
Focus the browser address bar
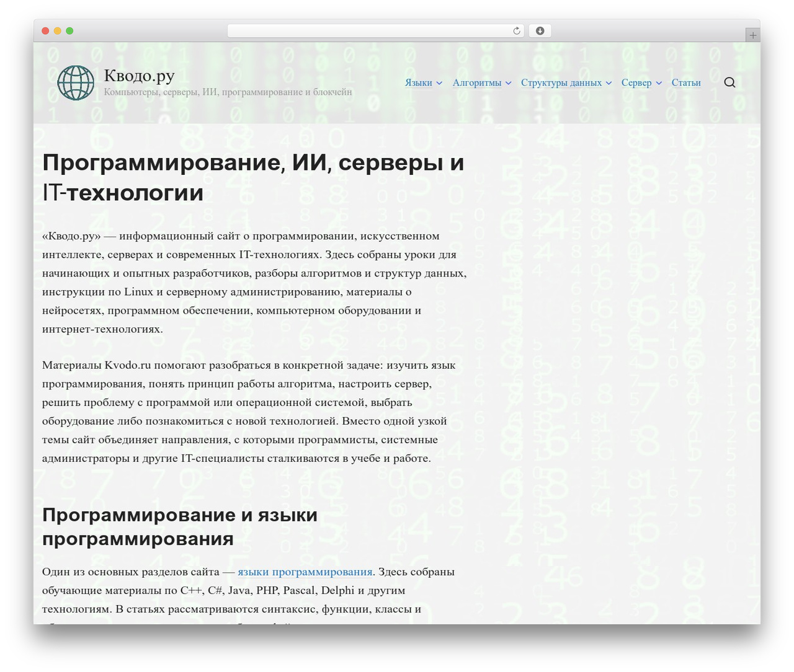(x=375, y=31)
